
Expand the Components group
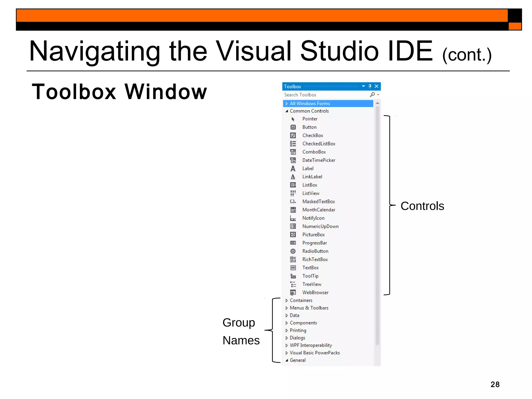(x=287, y=323)
